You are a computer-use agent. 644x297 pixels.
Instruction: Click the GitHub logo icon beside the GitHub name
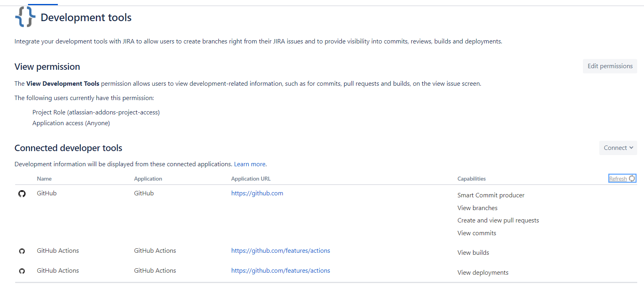coord(22,194)
